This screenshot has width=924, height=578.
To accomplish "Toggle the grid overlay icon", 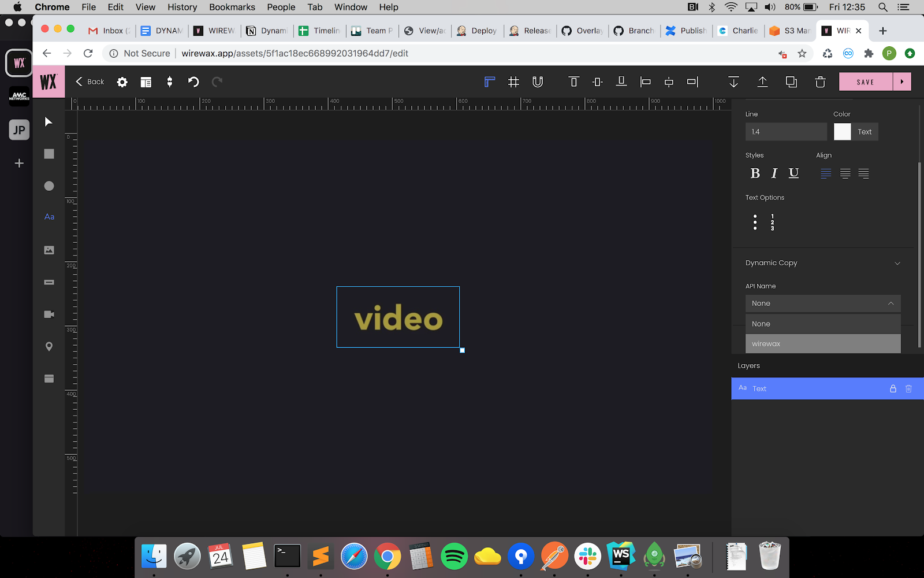I will coord(513,82).
